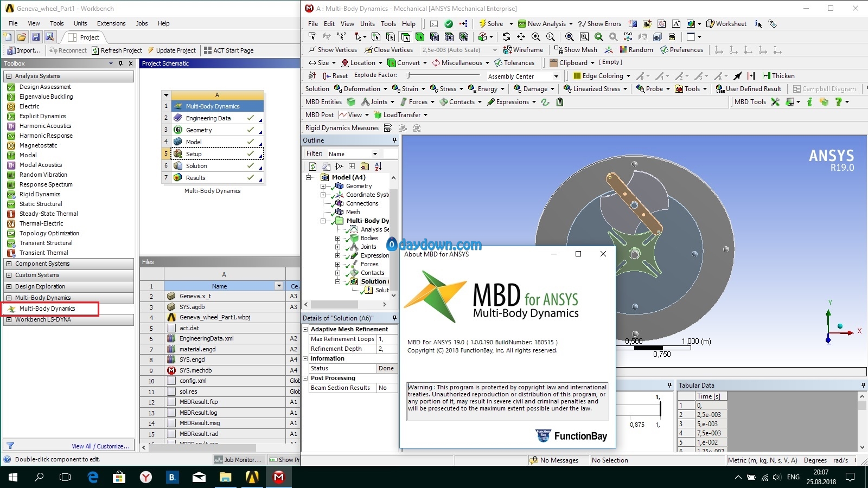Screen dimensions: 868x488
Task: Toggle the Face selection filter
Action: coord(405,37)
